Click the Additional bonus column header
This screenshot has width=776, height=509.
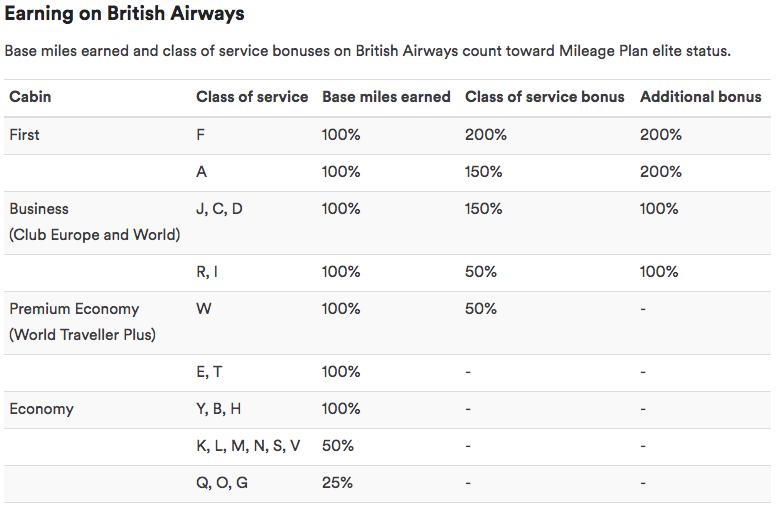click(x=700, y=97)
